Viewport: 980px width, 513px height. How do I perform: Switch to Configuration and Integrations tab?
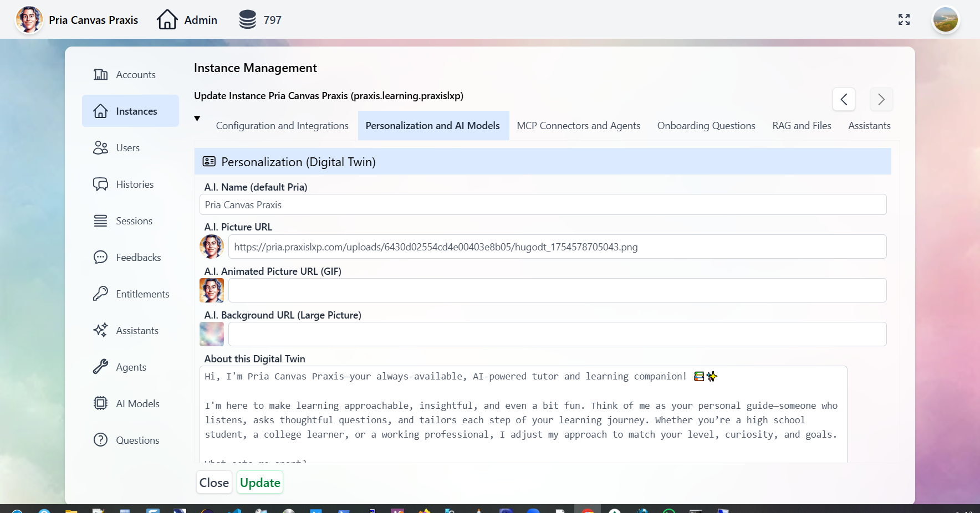click(282, 126)
